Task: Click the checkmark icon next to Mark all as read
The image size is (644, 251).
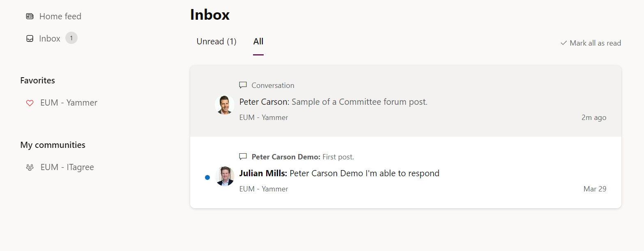Action: (x=563, y=43)
